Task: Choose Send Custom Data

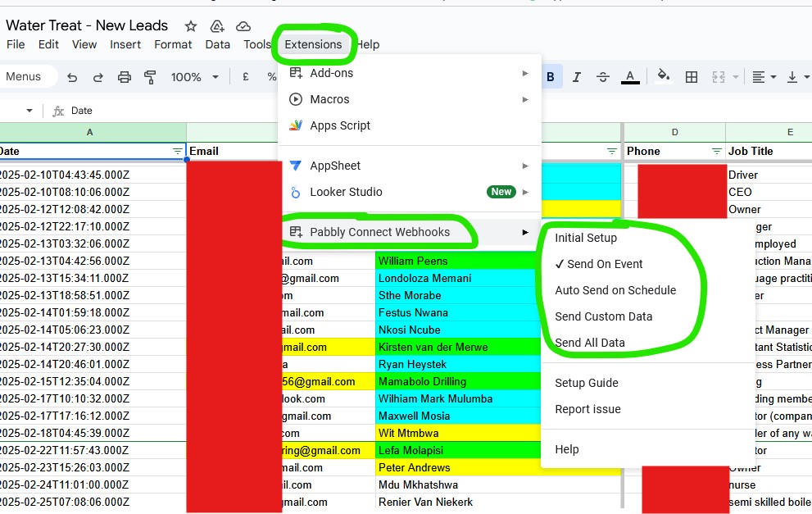Action: pos(603,316)
